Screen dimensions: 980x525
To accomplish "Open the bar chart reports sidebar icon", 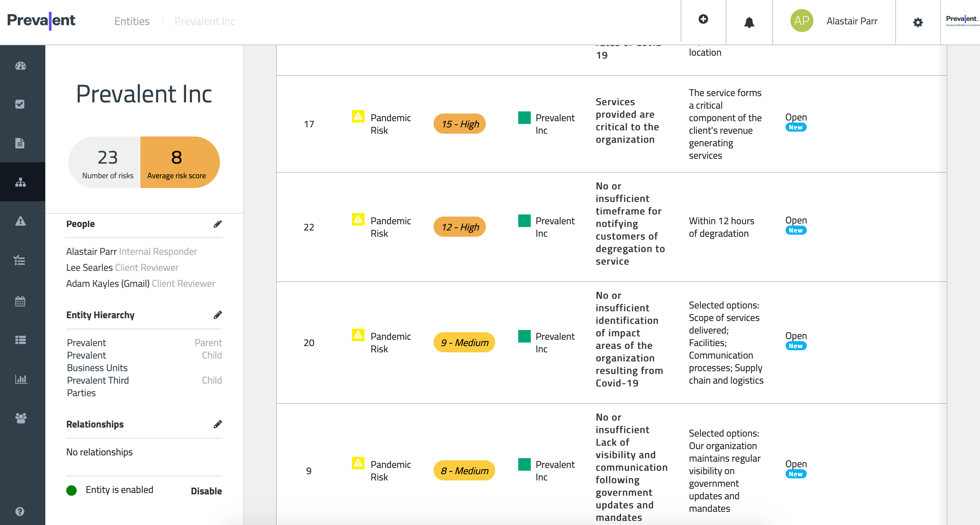I will [x=21, y=379].
